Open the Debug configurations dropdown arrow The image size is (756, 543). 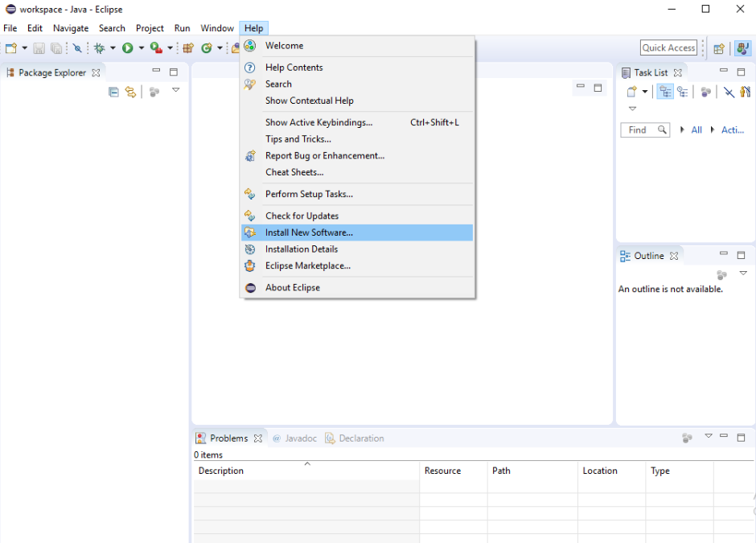(x=113, y=47)
